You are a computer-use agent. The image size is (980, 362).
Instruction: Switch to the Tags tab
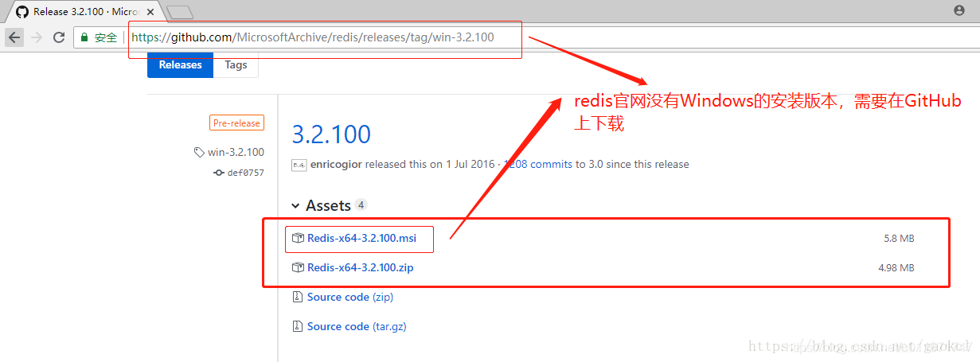click(x=236, y=65)
